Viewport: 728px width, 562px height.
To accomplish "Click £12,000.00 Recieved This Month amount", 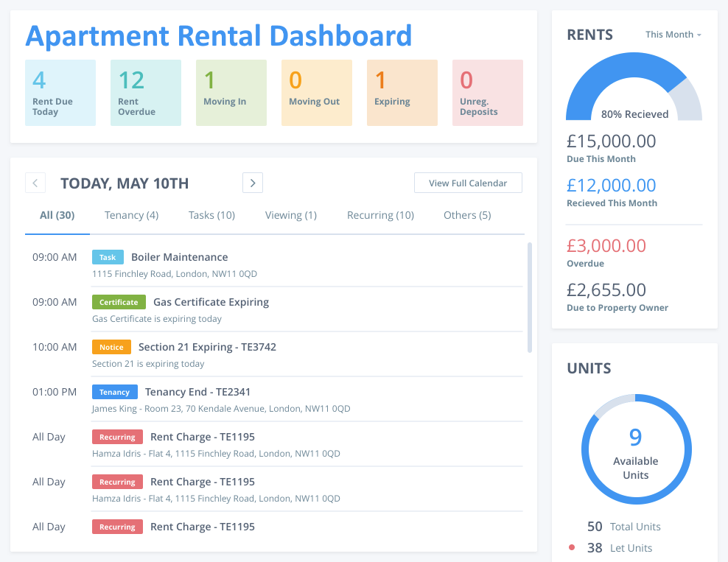I will pyautogui.click(x=612, y=185).
